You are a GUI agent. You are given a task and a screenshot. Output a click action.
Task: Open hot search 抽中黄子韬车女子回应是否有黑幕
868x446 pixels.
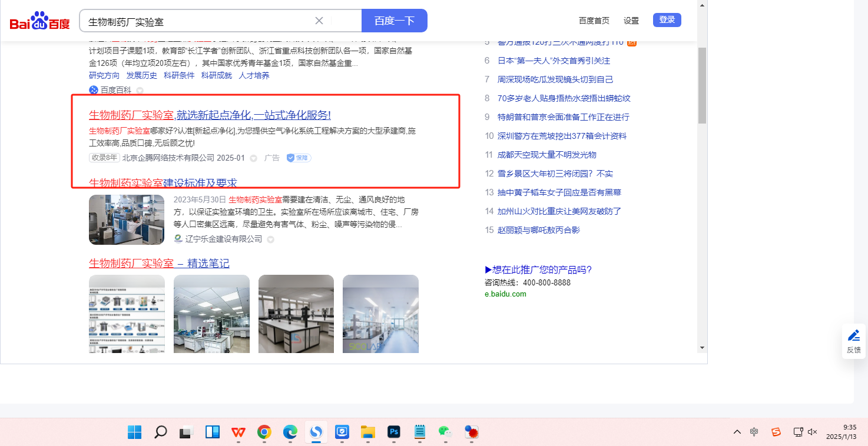559,192
